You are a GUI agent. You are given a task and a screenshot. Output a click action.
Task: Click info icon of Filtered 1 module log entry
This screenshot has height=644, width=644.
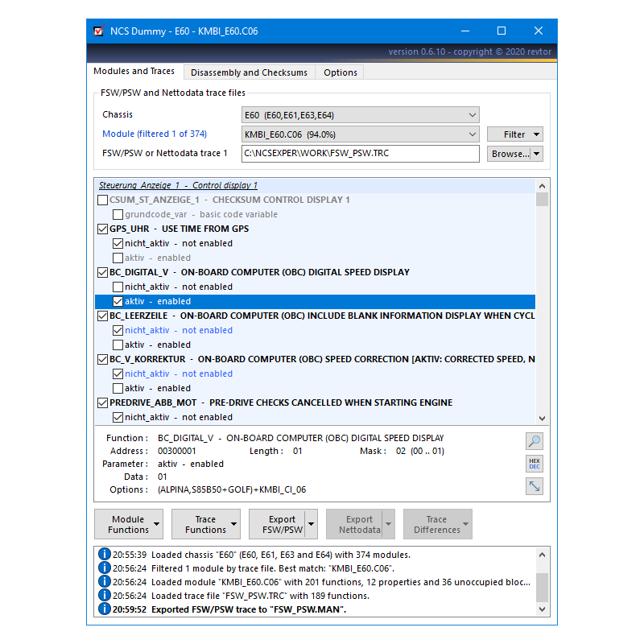[105, 568]
